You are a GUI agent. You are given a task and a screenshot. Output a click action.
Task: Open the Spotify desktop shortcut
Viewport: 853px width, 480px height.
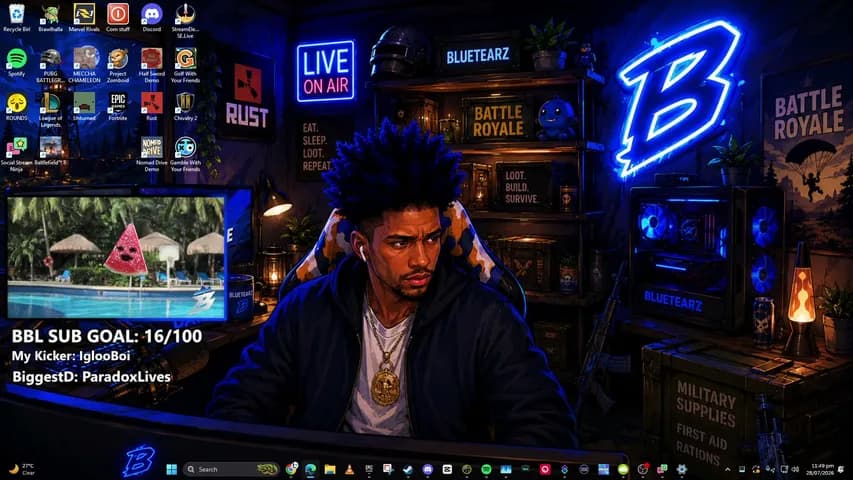(x=16, y=62)
